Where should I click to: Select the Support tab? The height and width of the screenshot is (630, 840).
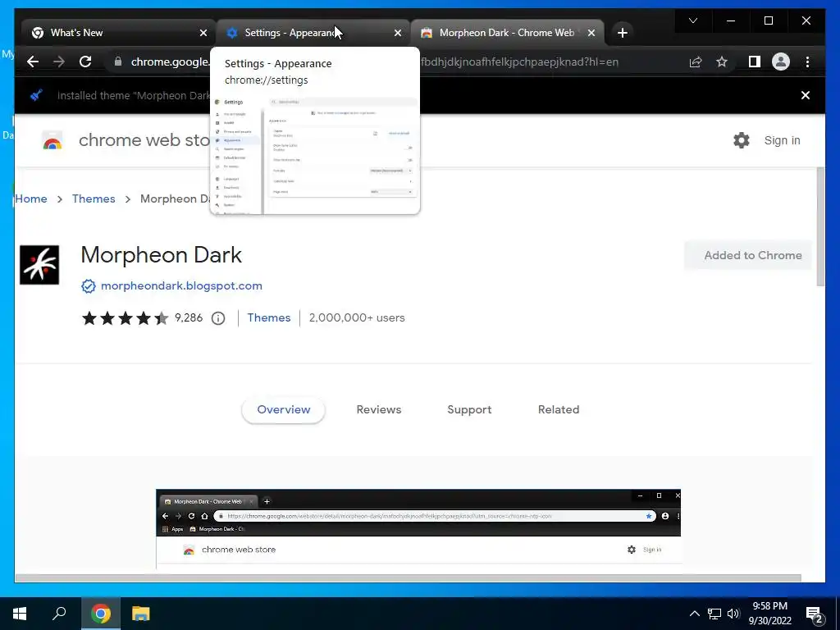click(469, 410)
